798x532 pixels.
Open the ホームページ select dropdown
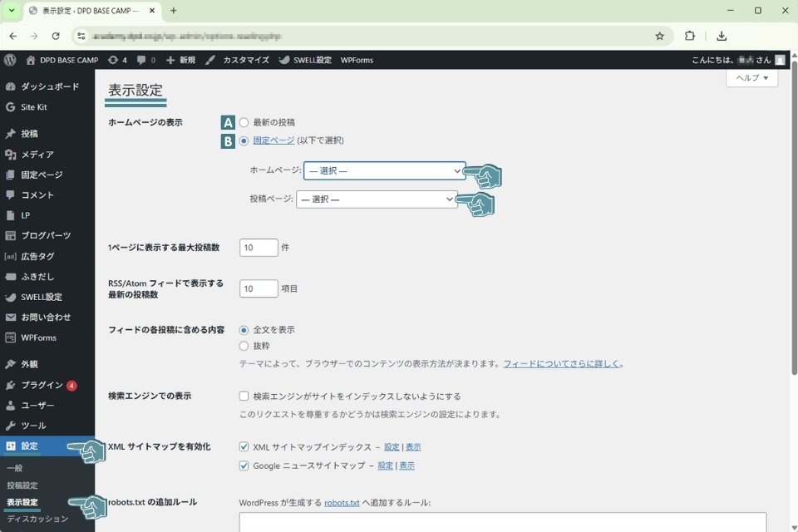(383, 170)
